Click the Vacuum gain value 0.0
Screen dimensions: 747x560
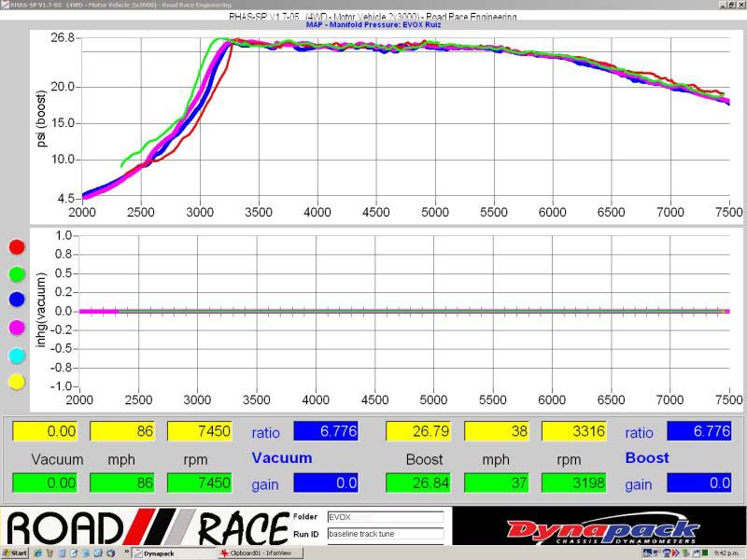click(x=326, y=483)
